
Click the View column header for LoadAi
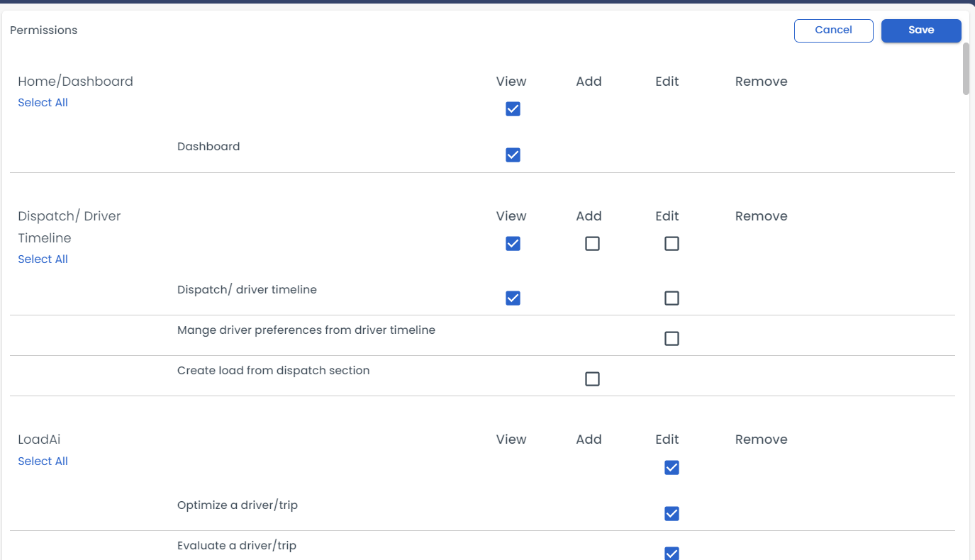coord(511,439)
